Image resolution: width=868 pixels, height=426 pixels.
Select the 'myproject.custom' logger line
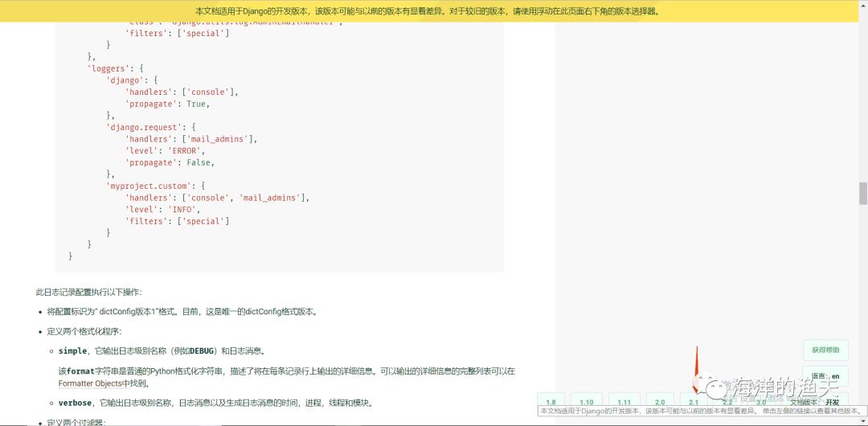(x=156, y=186)
